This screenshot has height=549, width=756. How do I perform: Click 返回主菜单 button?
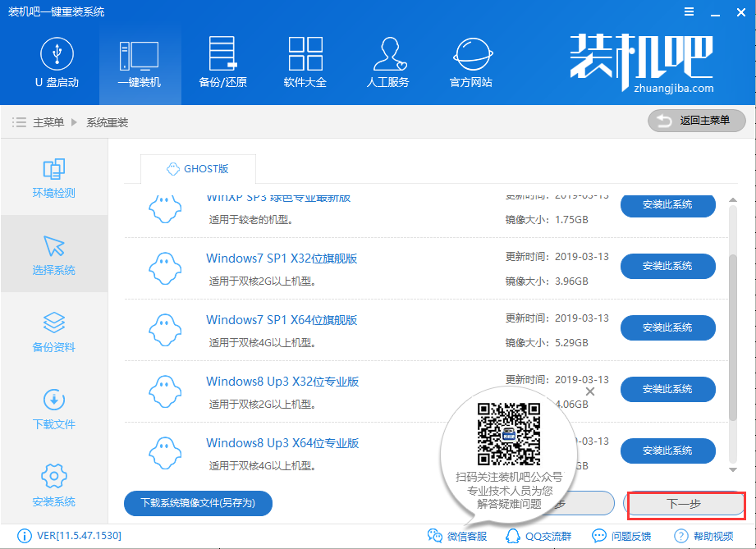pyautogui.click(x=697, y=121)
